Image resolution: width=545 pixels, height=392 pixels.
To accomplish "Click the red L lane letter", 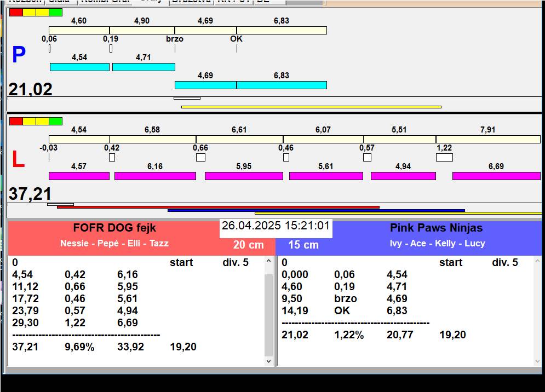I will click(18, 160).
